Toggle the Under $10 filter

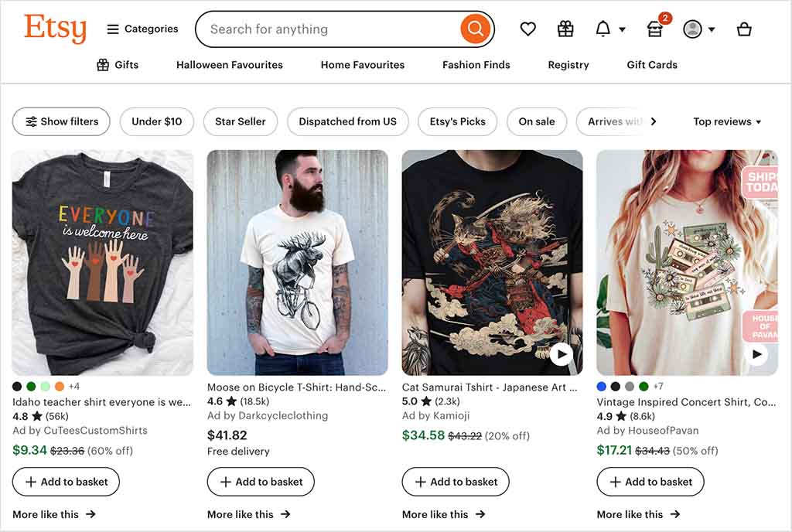(x=156, y=121)
